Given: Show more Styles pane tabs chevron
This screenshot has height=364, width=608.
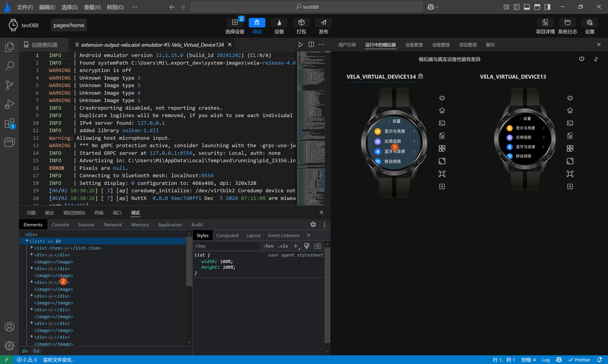Looking at the screenshot, I should click(x=308, y=235).
